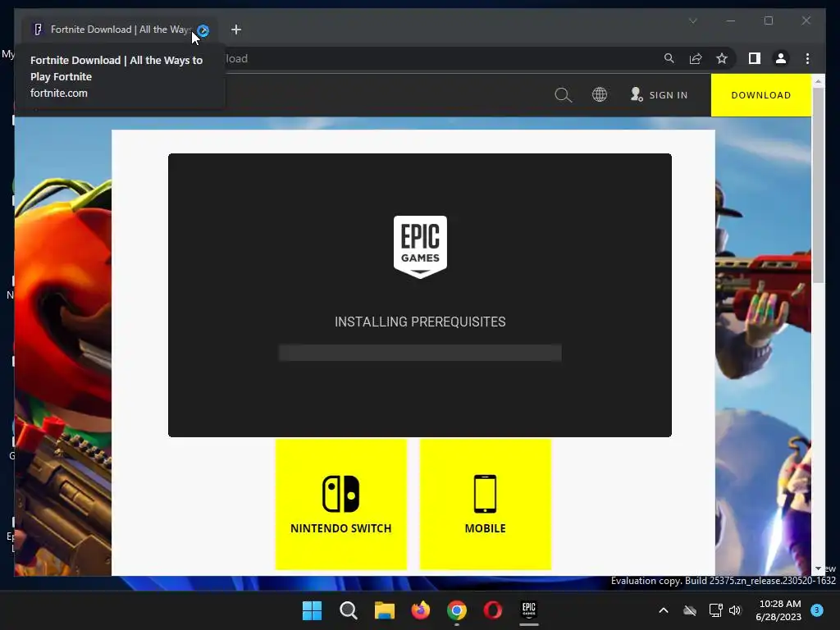Image resolution: width=840 pixels, height=630 pixels.
Task: Select the Fortnite Download browser tab
Action: coord(121,30)
